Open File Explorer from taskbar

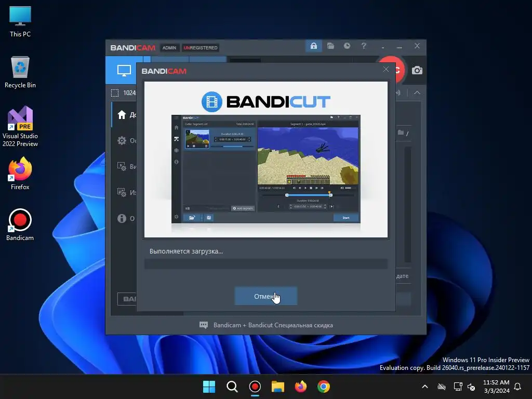(x=278, y=387)
